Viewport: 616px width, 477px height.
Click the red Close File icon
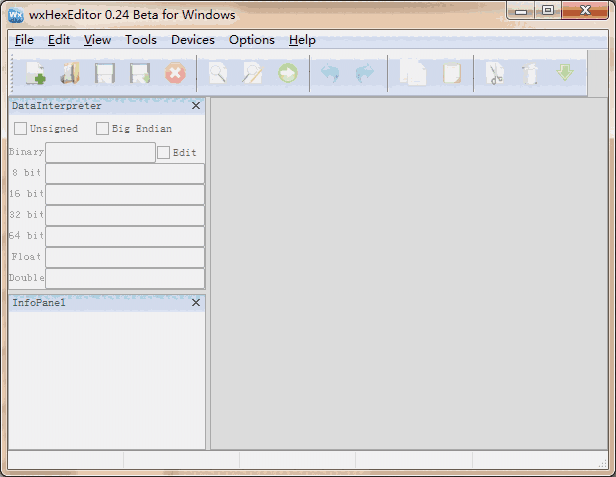(175, 73)
